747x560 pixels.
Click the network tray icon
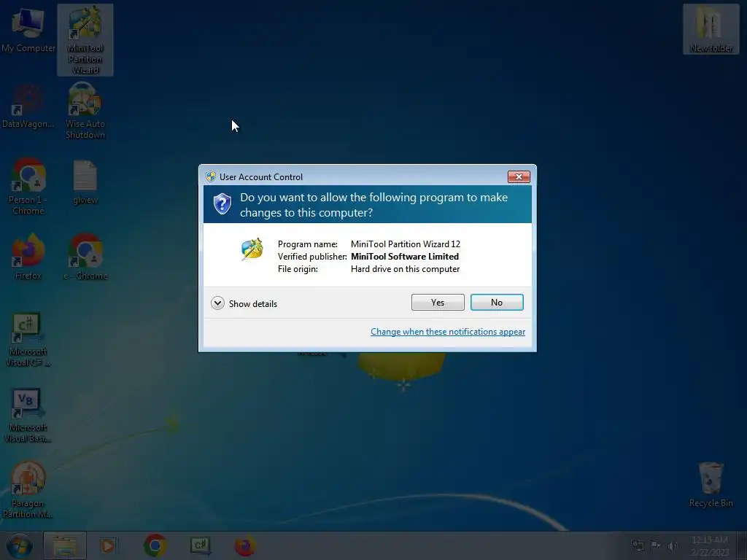[638, 546]
